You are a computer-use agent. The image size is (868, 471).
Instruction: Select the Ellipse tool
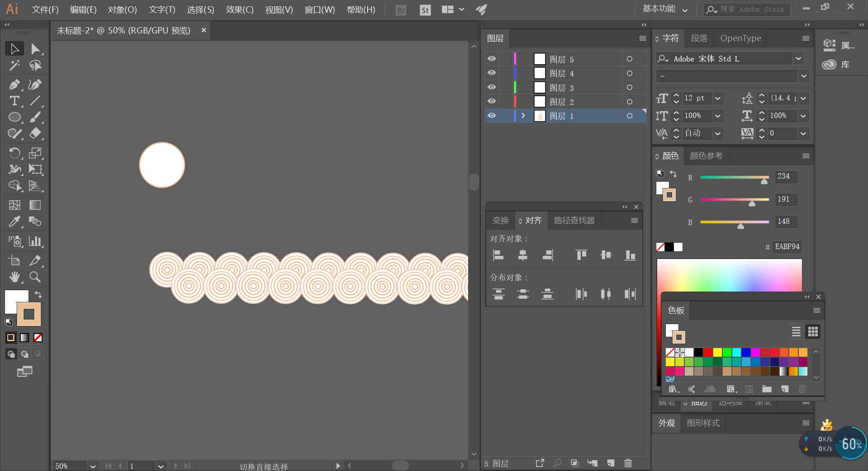14,117
